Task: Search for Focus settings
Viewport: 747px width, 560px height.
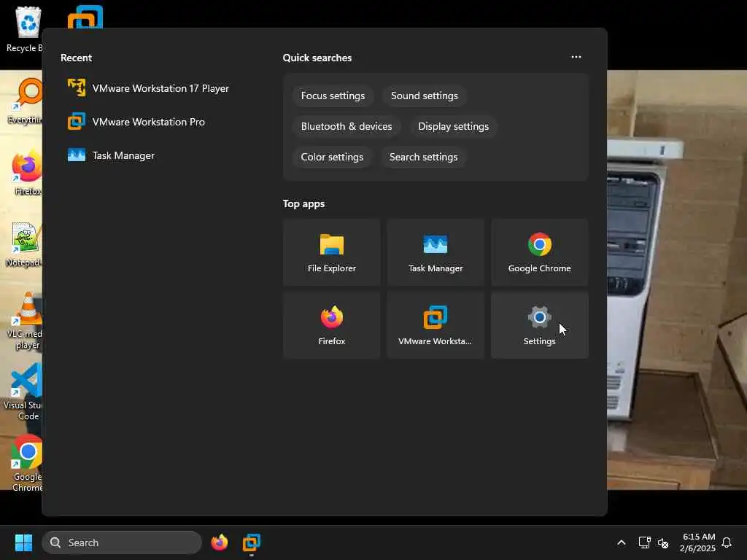Action: pos(333,96)
